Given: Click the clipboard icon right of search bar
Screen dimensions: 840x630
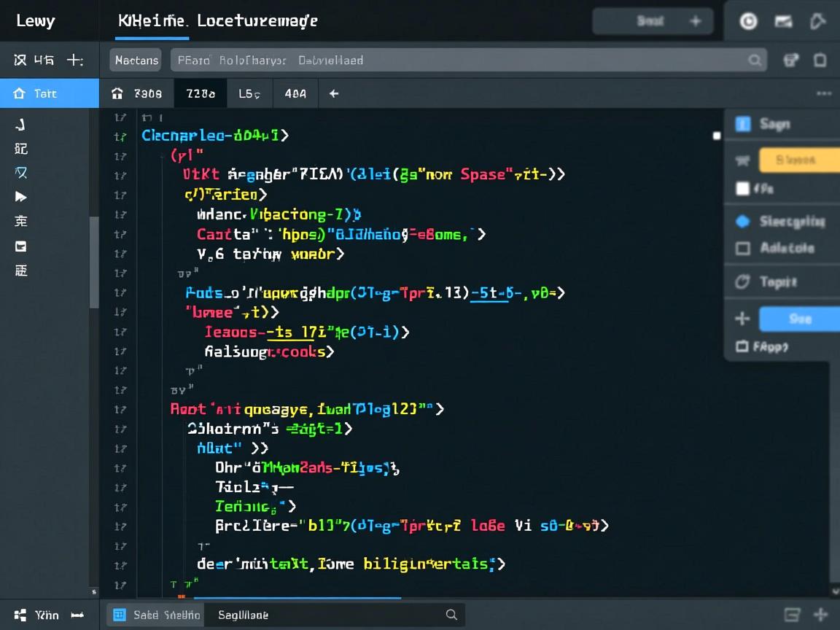Looking at the screenshot, I should (820, 61).
